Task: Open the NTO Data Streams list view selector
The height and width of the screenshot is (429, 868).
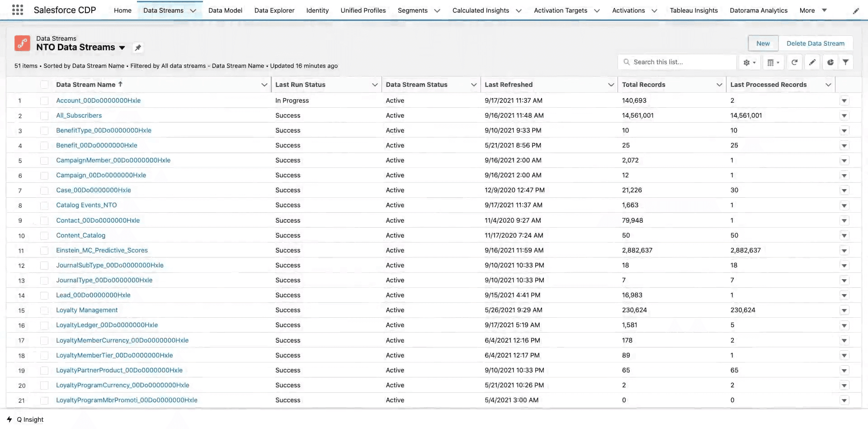Action: (x=122, y=48)
